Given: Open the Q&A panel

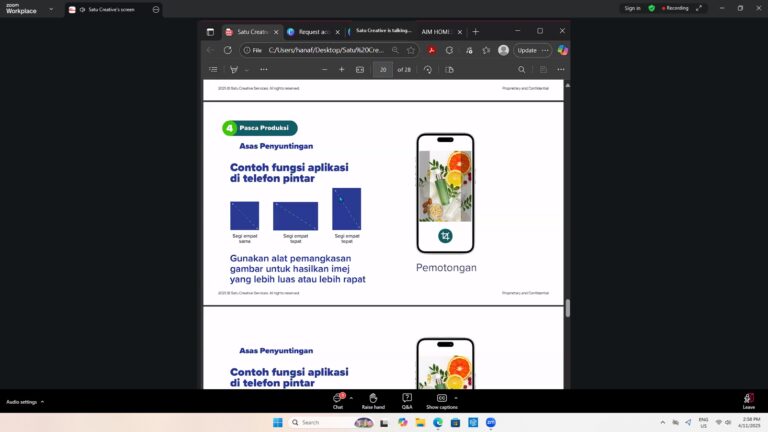Looking at the screenshot, I should click(x=407, y=399).
